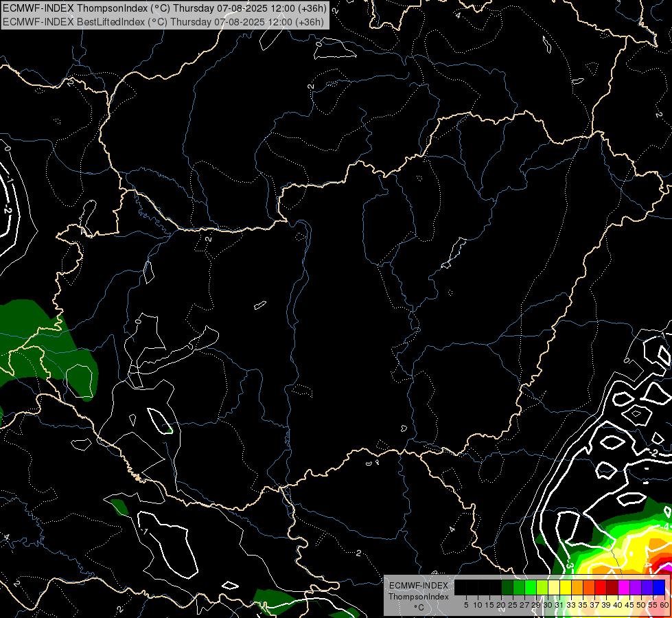Select the red 37-39 legend swatch

(601, 587)
